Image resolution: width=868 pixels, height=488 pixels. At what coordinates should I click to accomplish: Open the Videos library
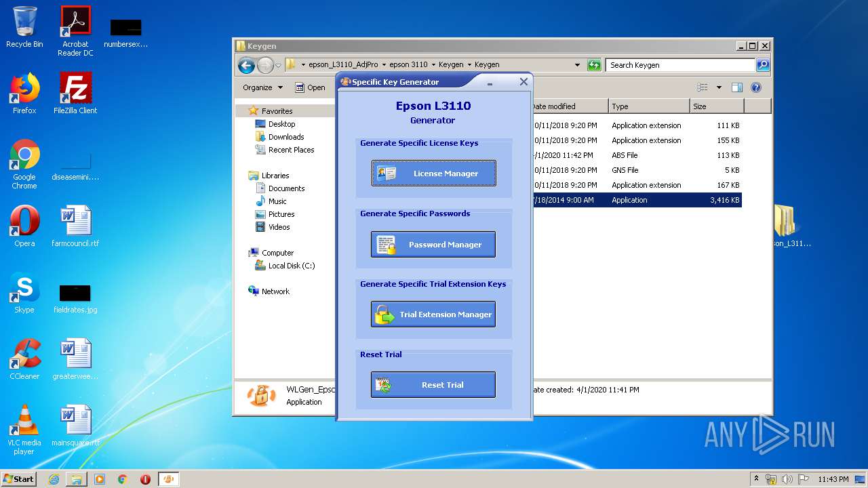[279, 227]
